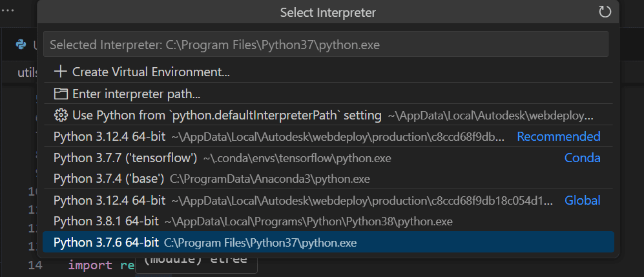Click the blue Global group label
The height and width of the screenshot is (277, 644).
point(582,200)
